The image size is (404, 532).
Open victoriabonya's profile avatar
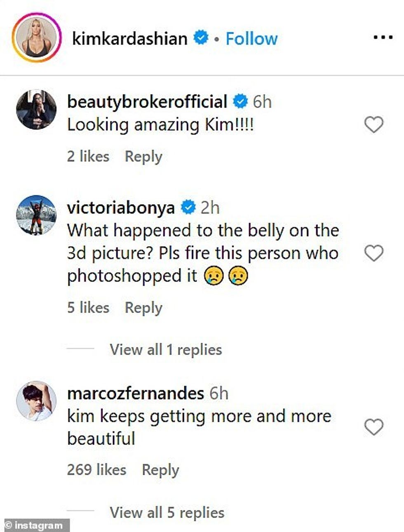click(36, 215)
